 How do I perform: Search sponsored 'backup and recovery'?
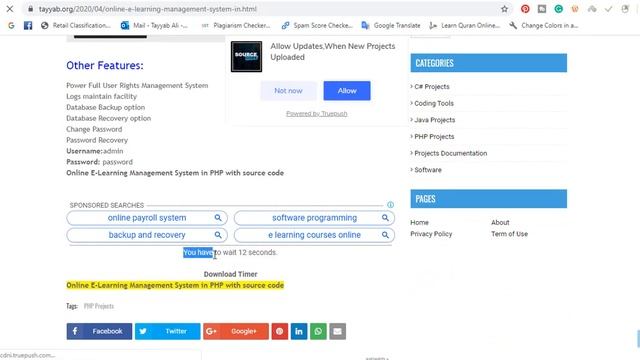click(x=147, y=235)
